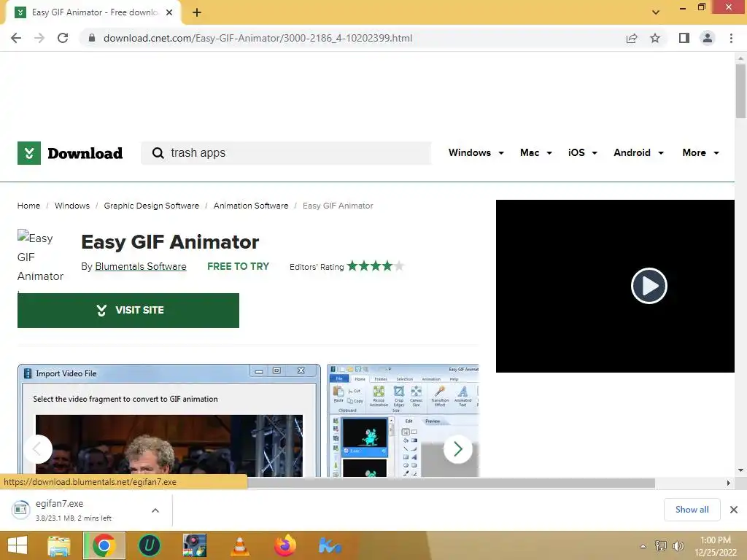Click Show all downloads
The image size is (747, 560).
[x=692, y=510]
